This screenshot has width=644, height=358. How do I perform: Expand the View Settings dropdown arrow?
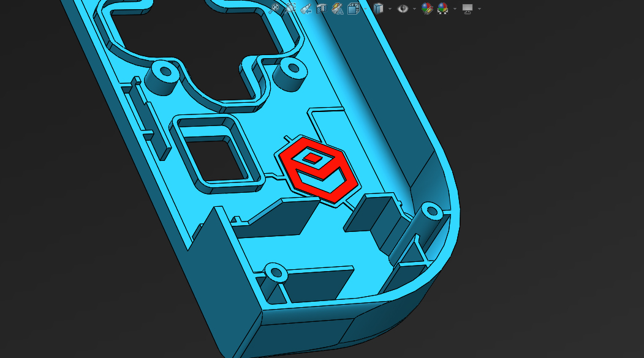tap(479, 9)
